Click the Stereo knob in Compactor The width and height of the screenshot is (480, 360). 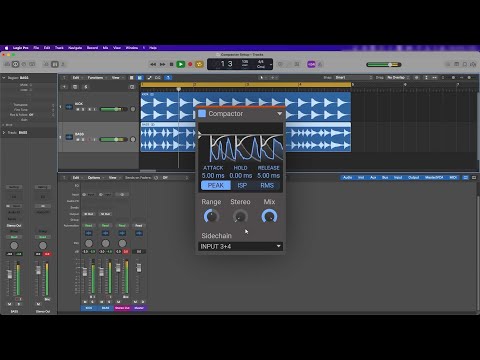point(240,216)
